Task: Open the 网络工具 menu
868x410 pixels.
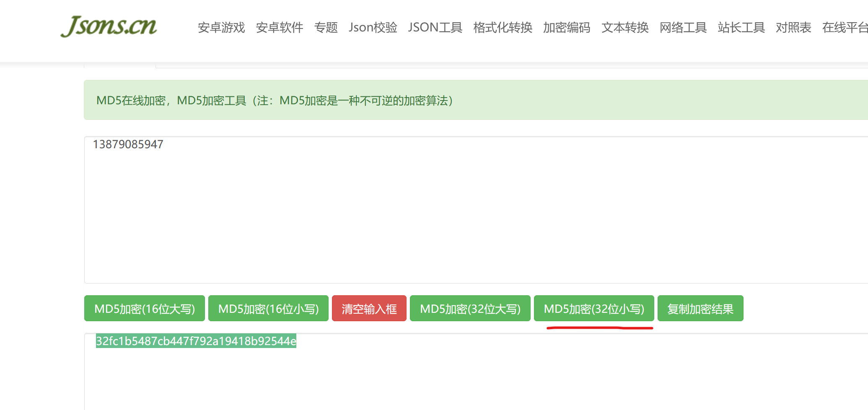Action: (683, 28)
